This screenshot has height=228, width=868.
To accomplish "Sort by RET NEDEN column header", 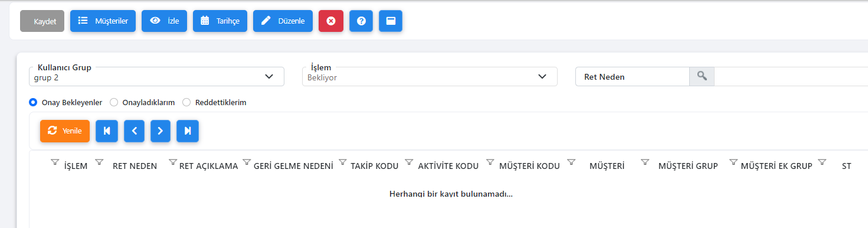I will coord(135,166).
